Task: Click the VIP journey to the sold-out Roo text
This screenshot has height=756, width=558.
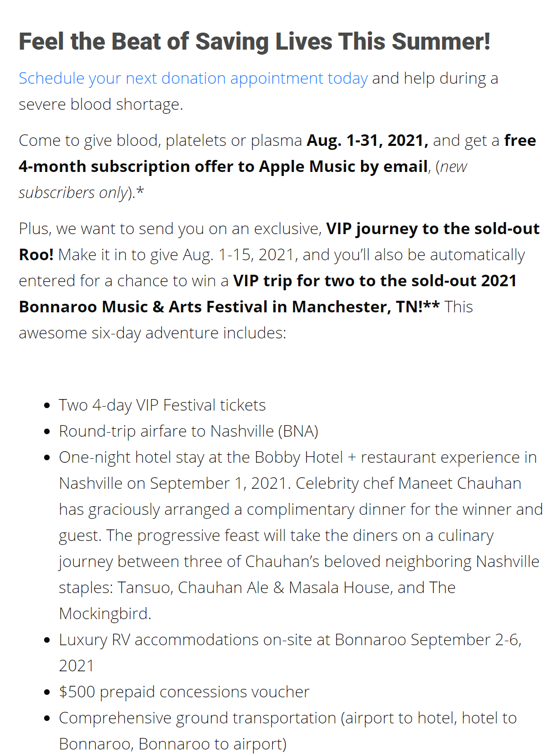Action: point(279,242)
